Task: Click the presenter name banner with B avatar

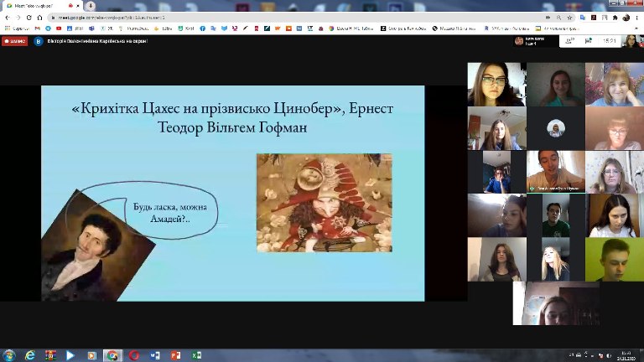Action: [x=91, y=41]
